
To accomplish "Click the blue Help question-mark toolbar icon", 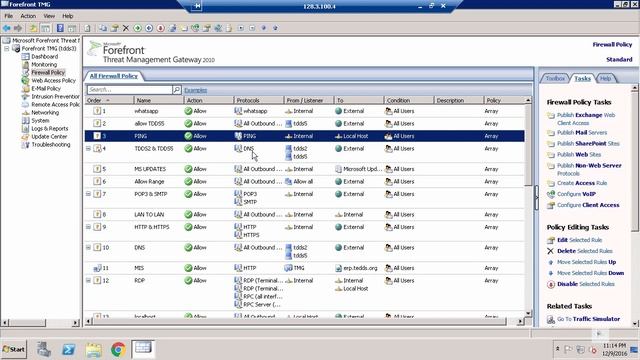I will point(60,28).
